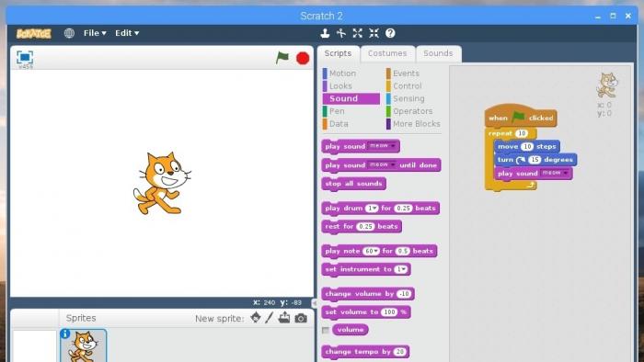
Task: Choose new sprite from library icon
Action: (256, 318)
